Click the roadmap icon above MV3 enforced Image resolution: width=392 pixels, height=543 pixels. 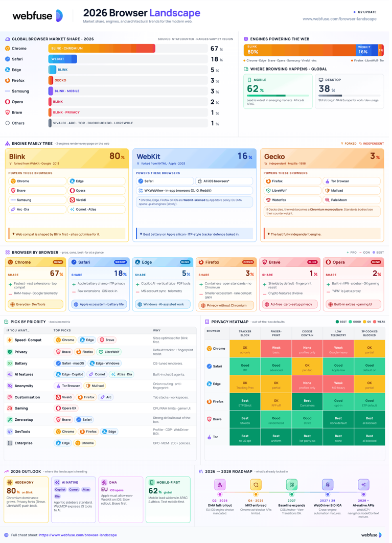(256, 485)
